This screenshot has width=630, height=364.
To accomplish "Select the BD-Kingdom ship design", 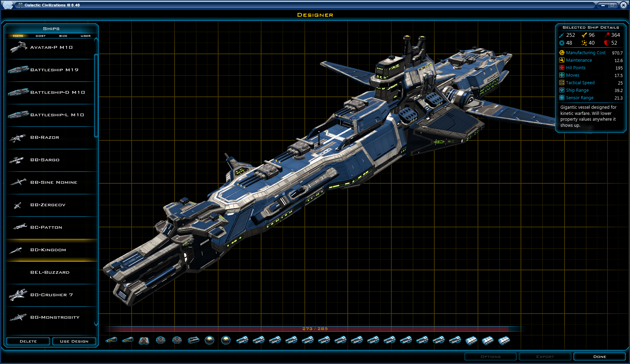I will (51, 250).
